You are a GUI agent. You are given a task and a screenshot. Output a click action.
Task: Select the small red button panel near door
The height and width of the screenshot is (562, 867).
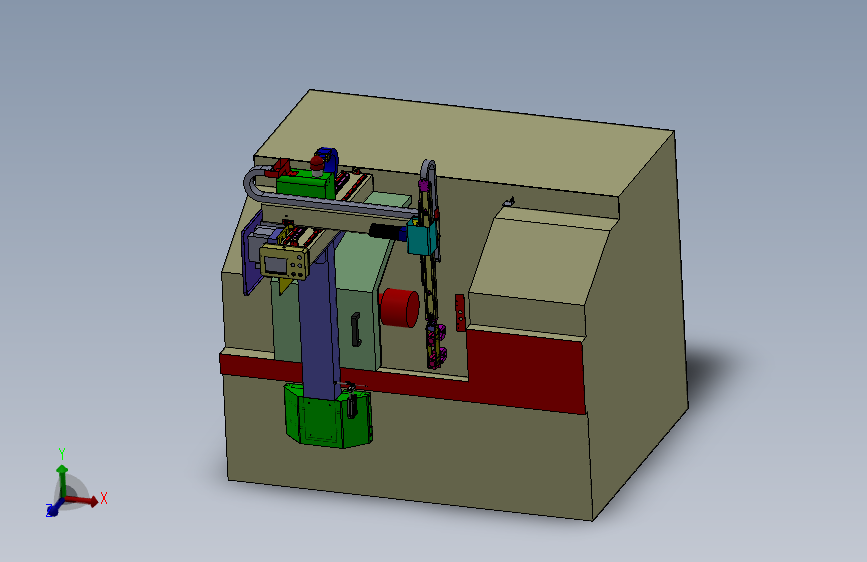[460, 313]
